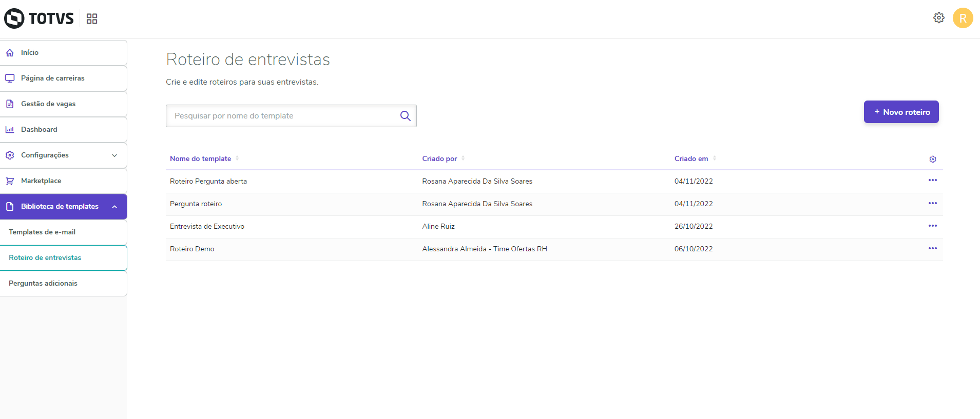Open Perguntas adicionais submenu
Viewport: 980px width, 419px height.
click(64, 284)
